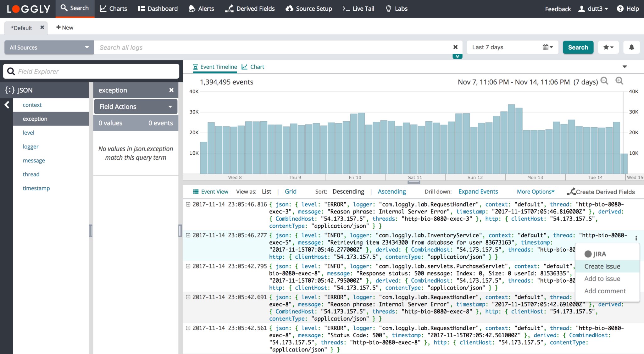Expand the Field Actions dropdown
Screen dimensions: 644x354
pyautogui.click(x=136, y=107)
